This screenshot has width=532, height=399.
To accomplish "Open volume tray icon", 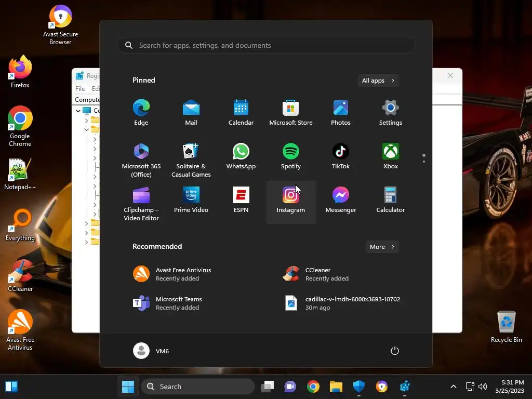I will tap(483, 387).
